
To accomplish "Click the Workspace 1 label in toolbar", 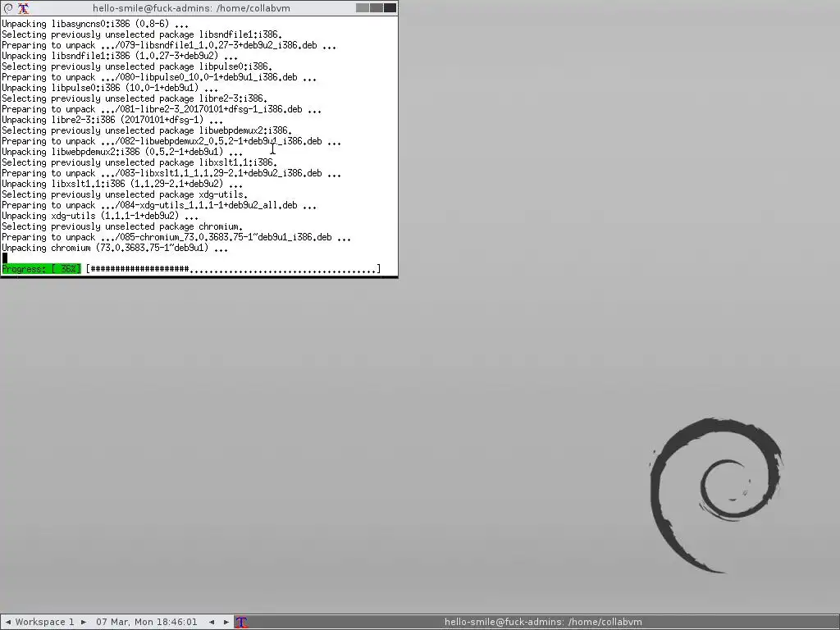I will tap(44, 622).
